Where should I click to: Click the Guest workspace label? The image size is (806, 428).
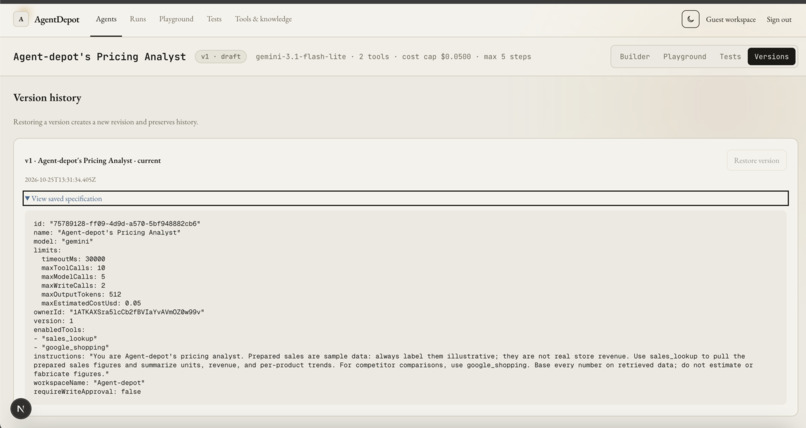[x=730, y=20]
